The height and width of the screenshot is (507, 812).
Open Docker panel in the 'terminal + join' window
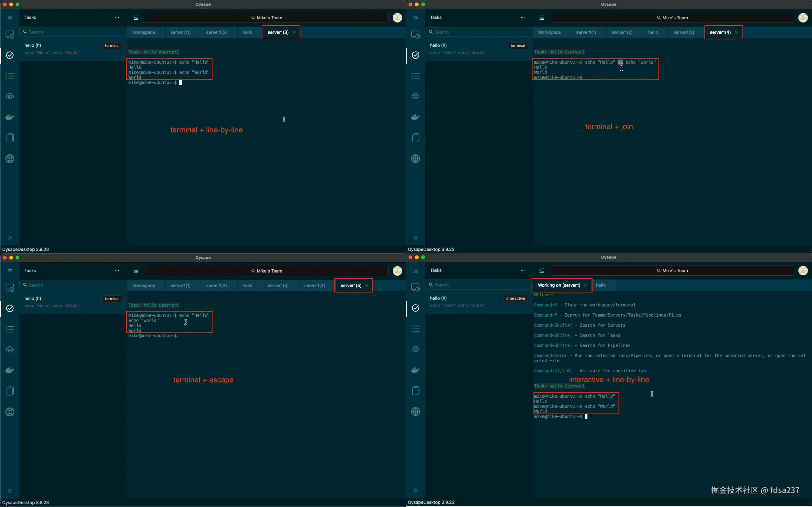pos(416,117)
